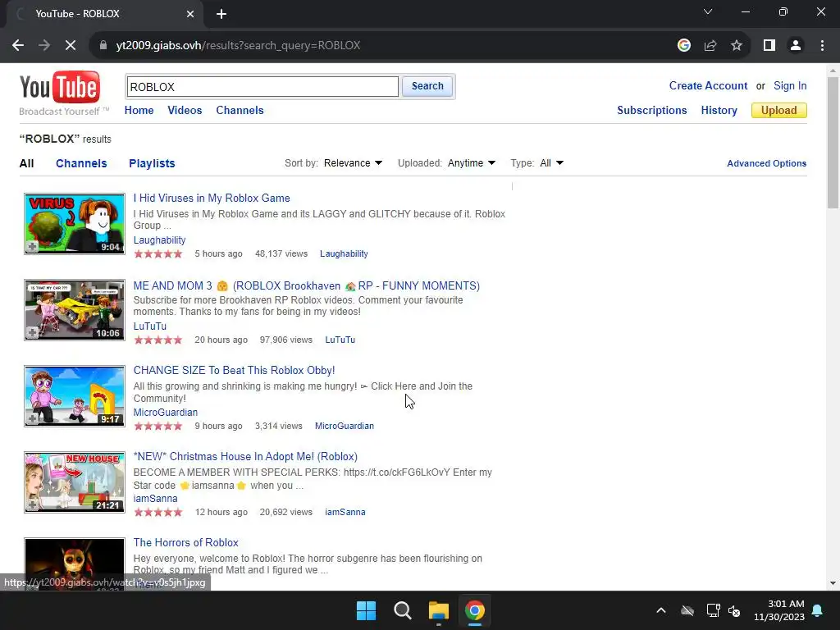
Task: Switch to Channels results tab
Action: coord(81,163)
